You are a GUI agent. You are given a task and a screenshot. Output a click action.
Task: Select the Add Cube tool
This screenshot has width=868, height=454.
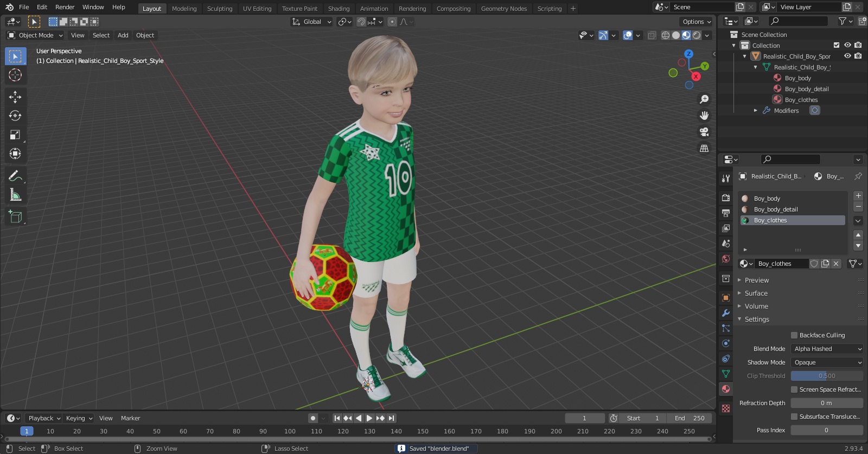click(15, 217)
